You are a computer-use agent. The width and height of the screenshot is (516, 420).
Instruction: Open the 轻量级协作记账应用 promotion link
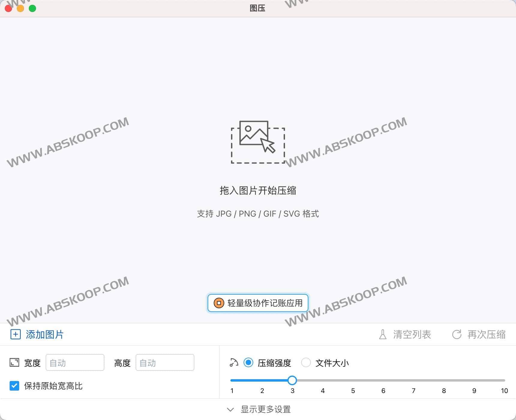tap(257, 303)
